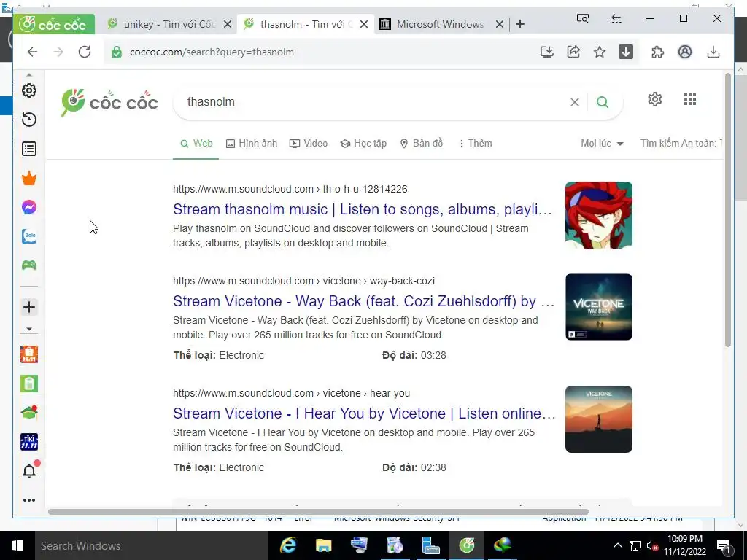
Task: Open File Explorer from taskbar
Action: point(323,545)
